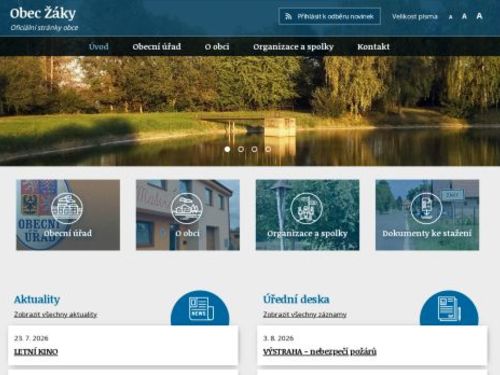Screen dimensions: 500x375
Task: Show the second slide via carousel dot
Action: [x=241, y=149]
